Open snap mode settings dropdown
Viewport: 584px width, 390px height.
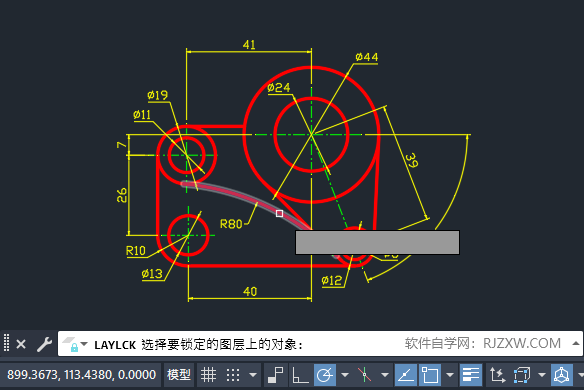tap(253, 375)
